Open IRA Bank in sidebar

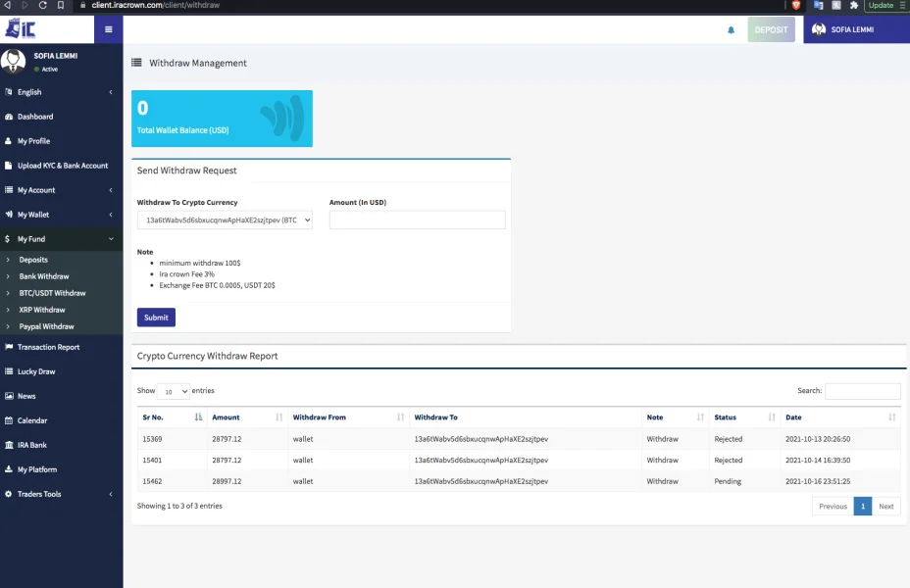pyautogui.click(x=32, y=445)
